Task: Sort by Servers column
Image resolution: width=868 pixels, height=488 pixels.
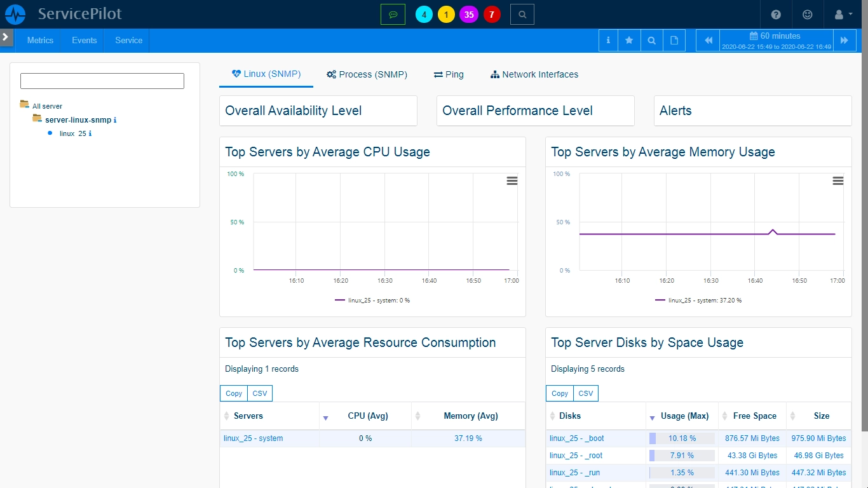Action: coord(269,416)
